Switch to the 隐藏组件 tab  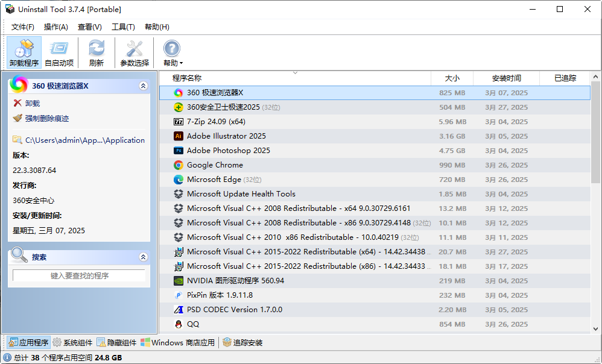[x=116, y=342]
